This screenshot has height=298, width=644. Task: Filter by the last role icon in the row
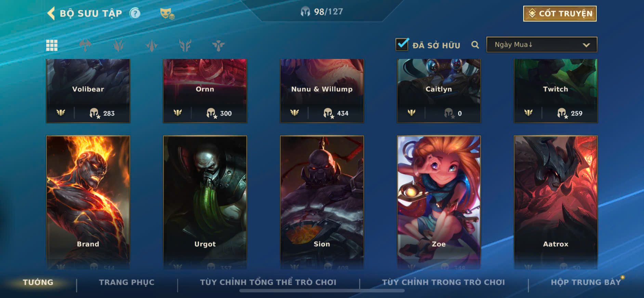coord(218,45)
